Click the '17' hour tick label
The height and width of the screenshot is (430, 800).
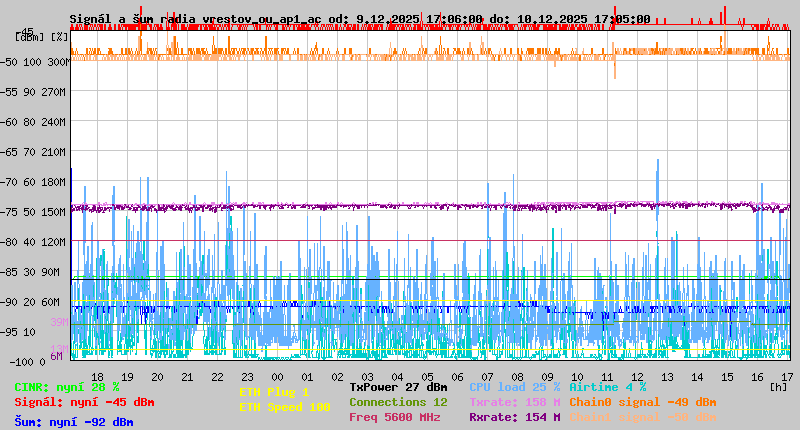point(787,377)
